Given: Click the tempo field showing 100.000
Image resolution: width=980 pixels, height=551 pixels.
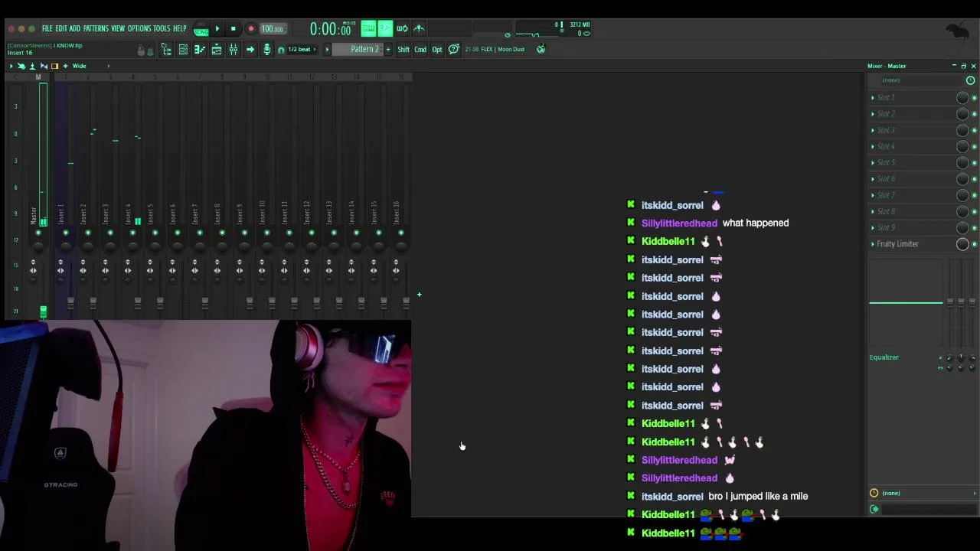Looking at the screenshot, I should [x=273, y=29].
